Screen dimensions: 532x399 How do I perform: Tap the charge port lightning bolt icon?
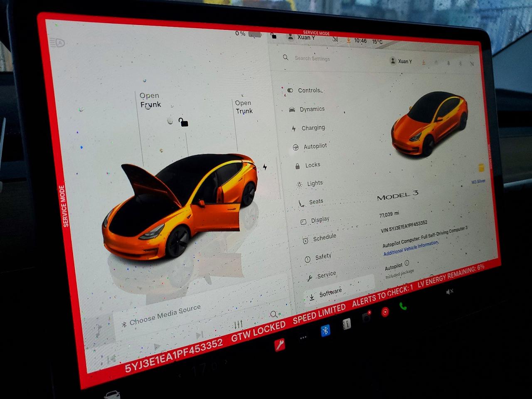pyautogui.click(x=265, y=167)
